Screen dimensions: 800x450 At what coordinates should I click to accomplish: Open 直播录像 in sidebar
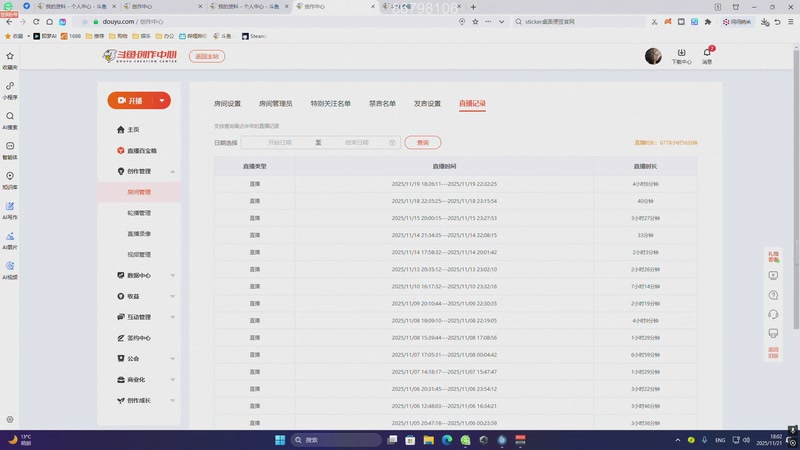tap(139, 234)
